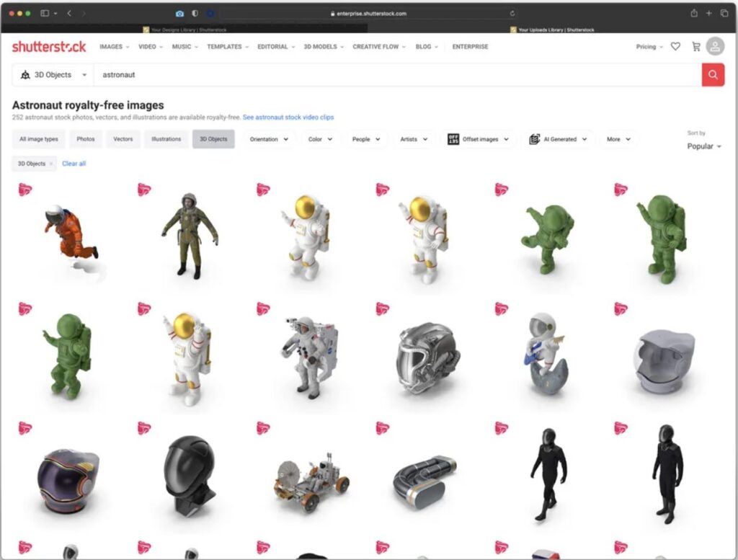
Task: Open the user account avatar
Action: point(715,47)
